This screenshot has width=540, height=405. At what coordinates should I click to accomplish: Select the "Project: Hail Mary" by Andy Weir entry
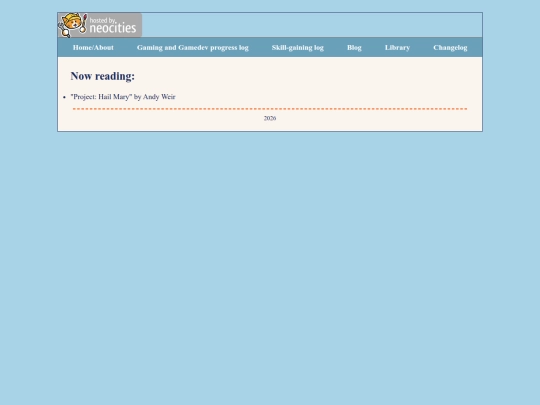pos(123,97)
